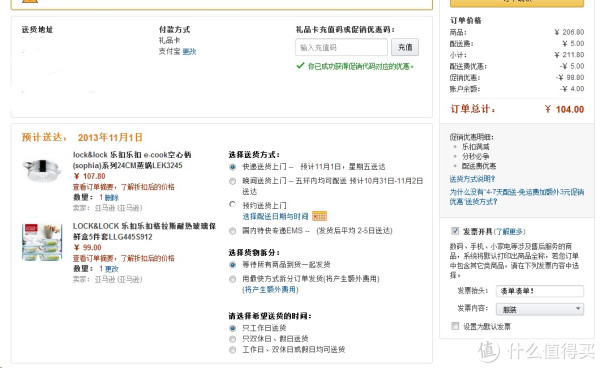
Task: Open 查看订单摘要 link under ¥107.80 item
Action: pyautogui.click(x=124, y=187)
